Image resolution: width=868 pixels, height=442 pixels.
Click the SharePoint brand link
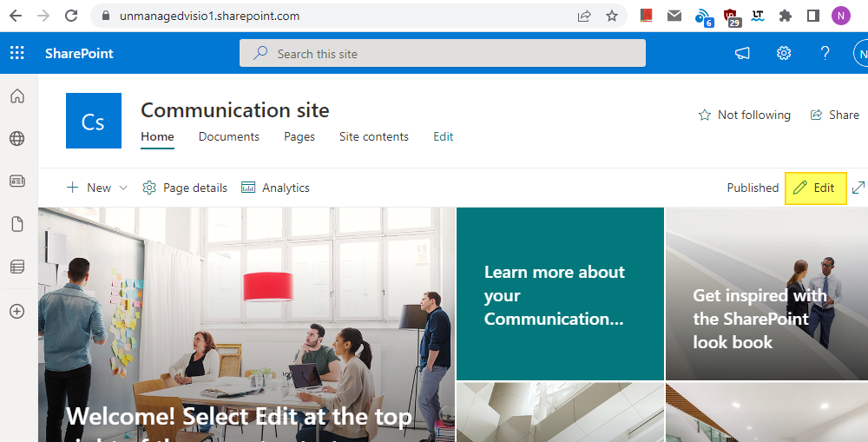coord(79,53)
